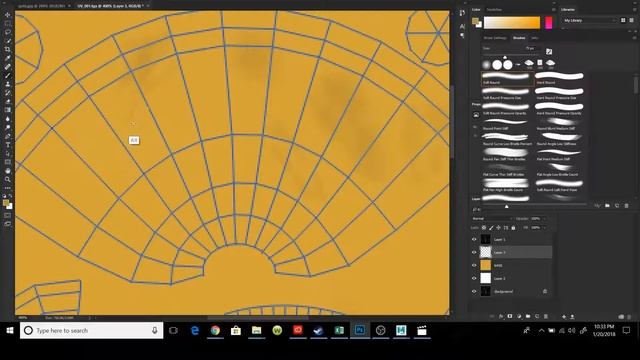Select the UV document tab
This screenshot has width=640, height=360.
pyautogui.click(x=109, y=6)
